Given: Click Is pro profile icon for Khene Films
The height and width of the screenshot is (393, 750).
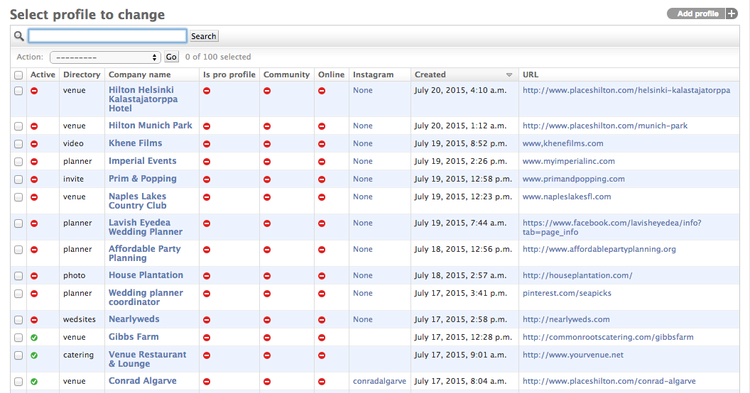Looking at the screenshot, I should 207,144.
